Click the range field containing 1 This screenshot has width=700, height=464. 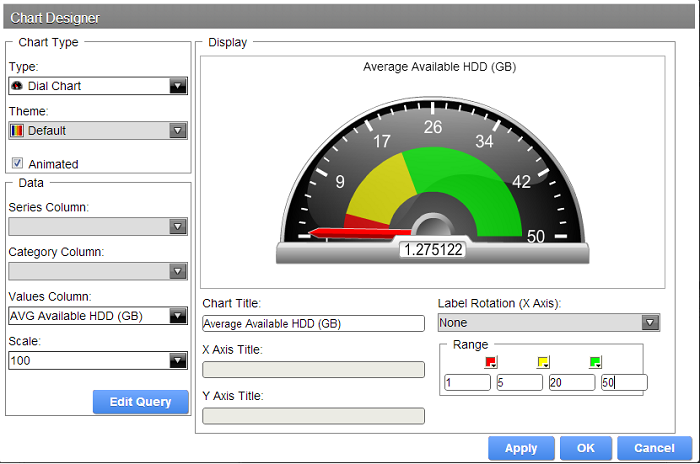coord(467,382)
